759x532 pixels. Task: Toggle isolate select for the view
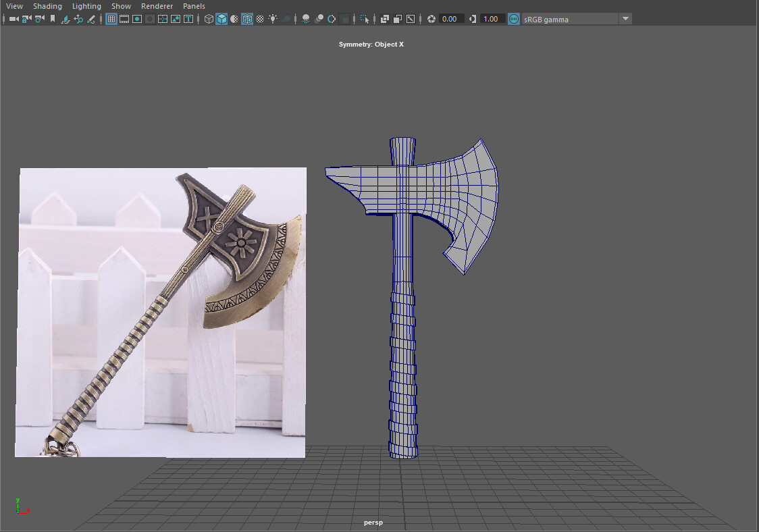(x=365, y=19)
